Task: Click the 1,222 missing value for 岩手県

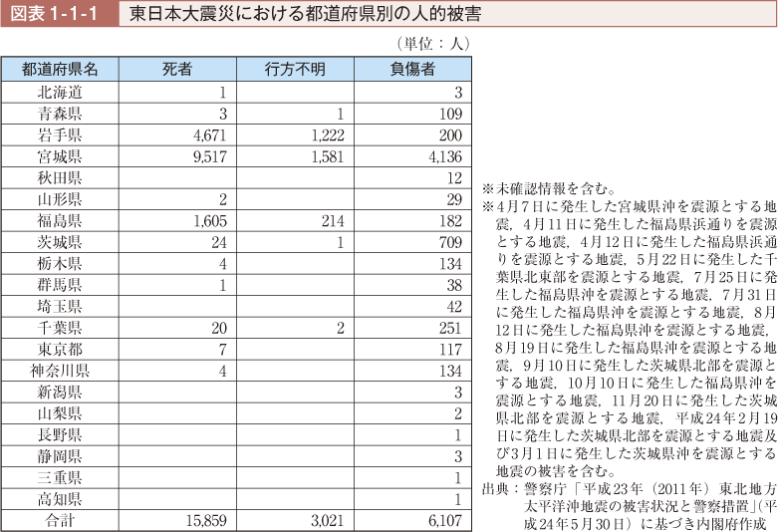Action: tap(328, 134)
